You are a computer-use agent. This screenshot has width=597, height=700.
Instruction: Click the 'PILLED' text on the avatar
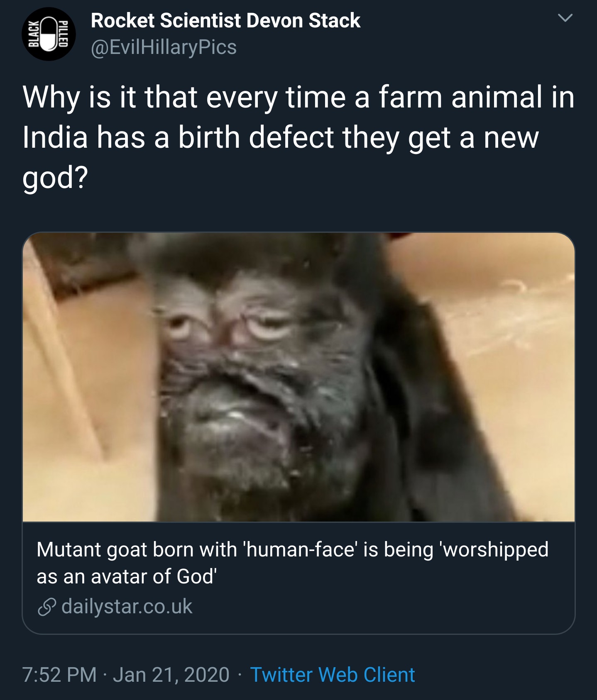pos(63,34)
